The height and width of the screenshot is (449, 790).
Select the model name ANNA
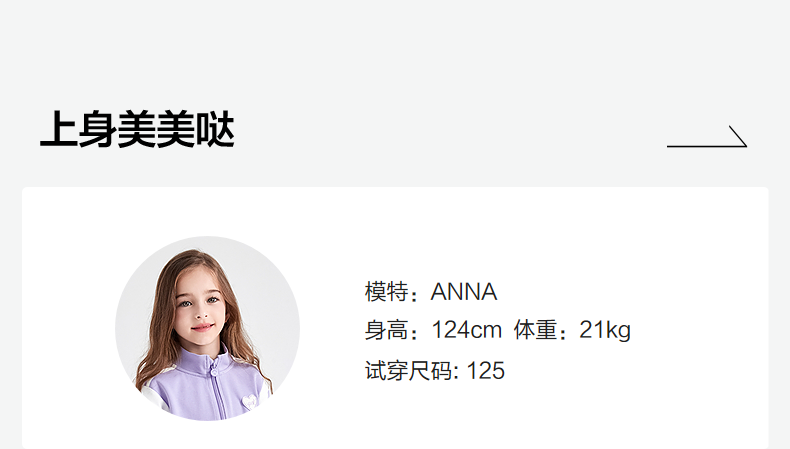pos(464,292)
